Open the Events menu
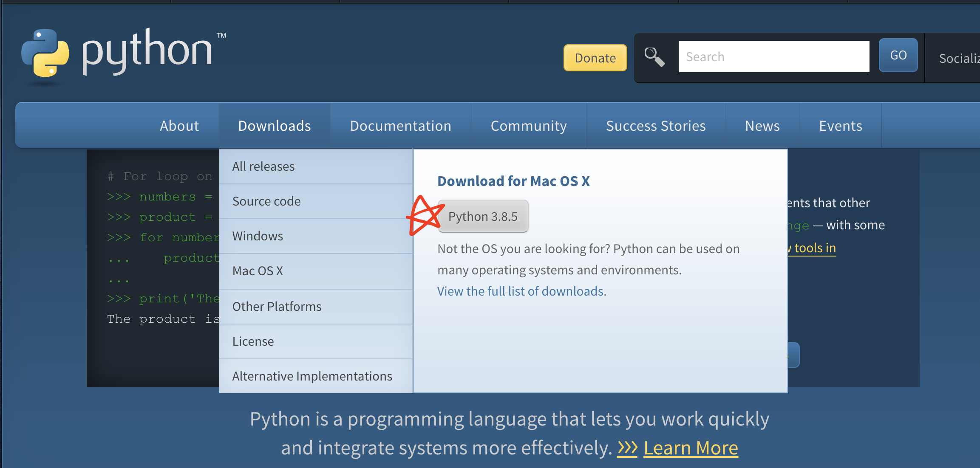The width and height of the screenshot is (980, 468). pos(840,126)
